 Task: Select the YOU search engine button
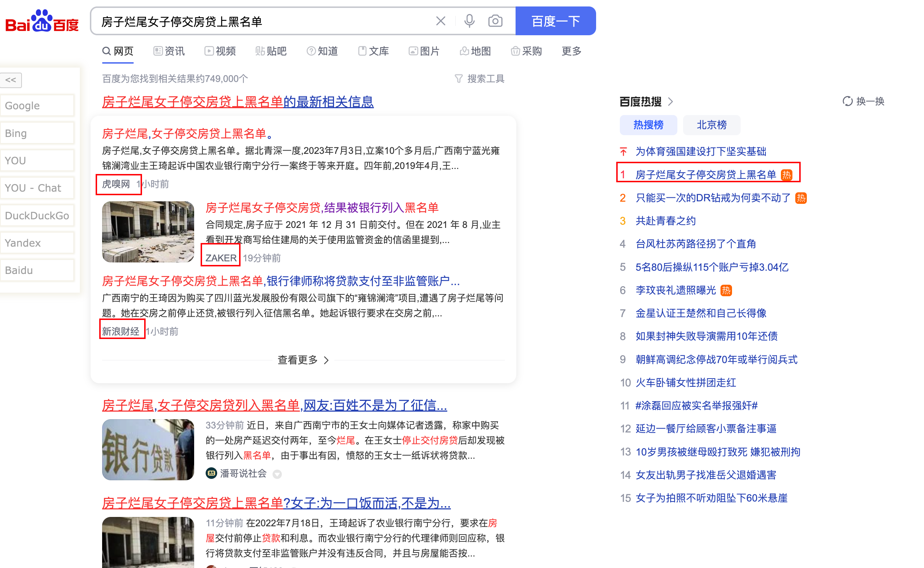[37, 160]
